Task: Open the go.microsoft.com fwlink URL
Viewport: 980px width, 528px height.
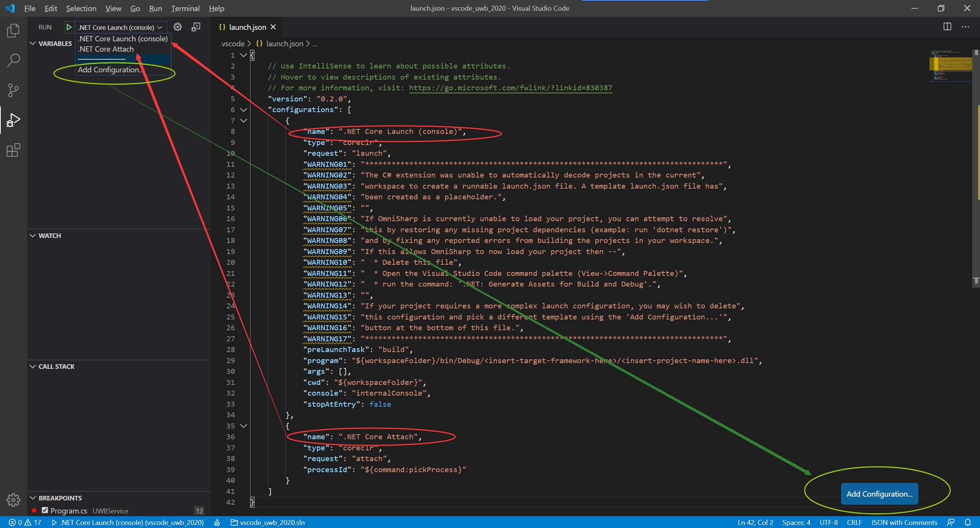Action: (510, 88)
